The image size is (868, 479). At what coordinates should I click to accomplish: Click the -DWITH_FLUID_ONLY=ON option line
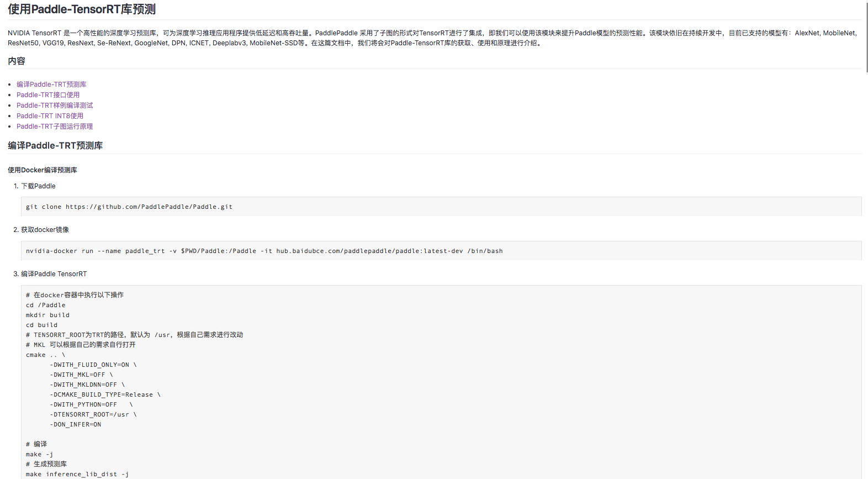point(93,365)
